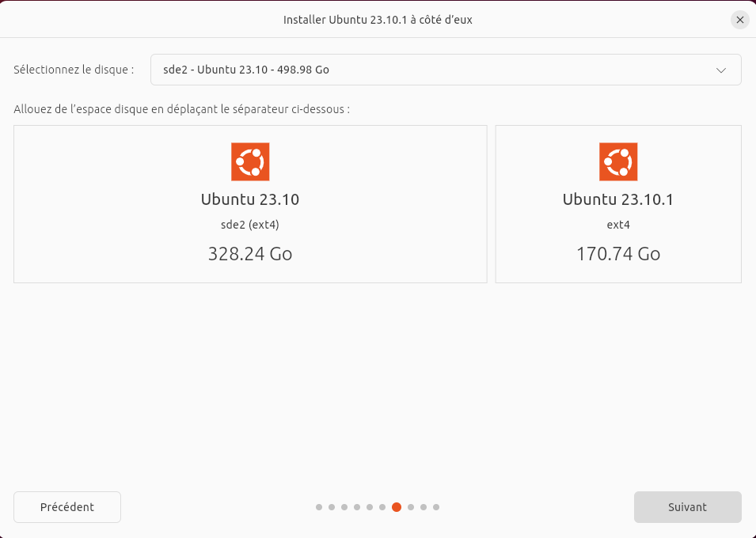Screen dimensions: 756x538
Task: Click the "ext4" label above 170.74 Go
Action: click(x=618, y=225)
